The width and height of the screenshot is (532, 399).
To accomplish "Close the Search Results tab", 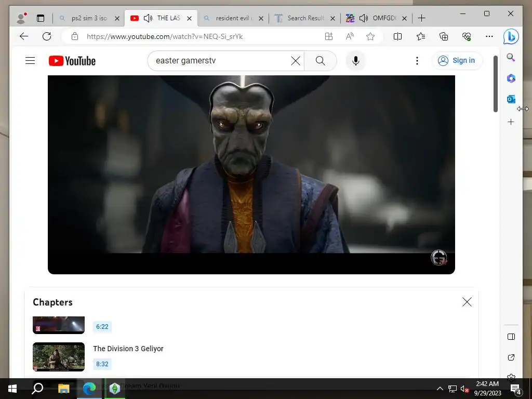I will tap(333, 18).
